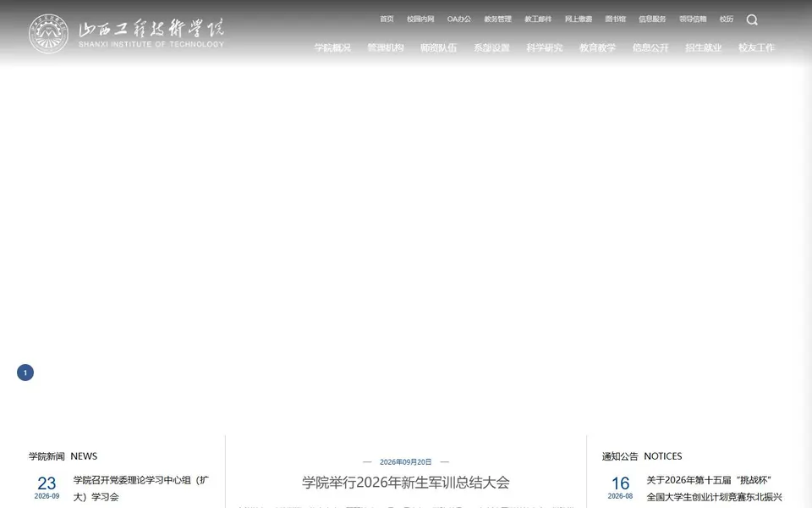Screen dimensions: 812x508
Task: Open the 系部设置 menu
Action: point(492,47)
